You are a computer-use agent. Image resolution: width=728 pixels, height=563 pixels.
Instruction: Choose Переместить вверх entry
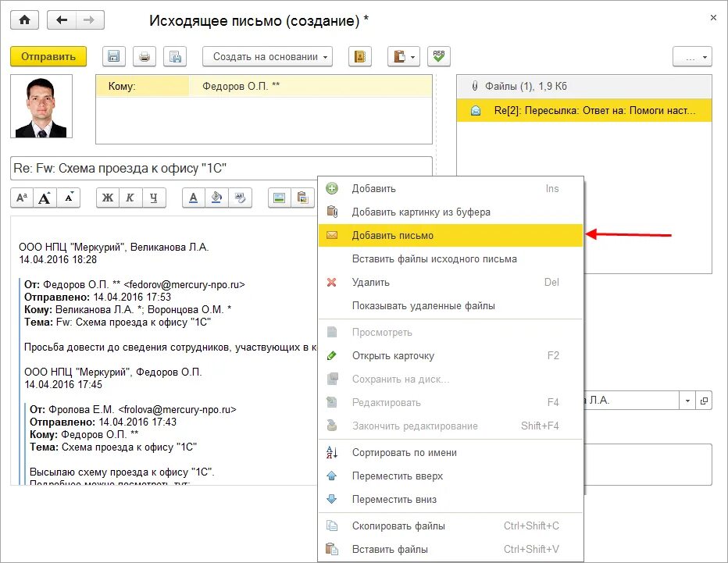pos(451,476)
